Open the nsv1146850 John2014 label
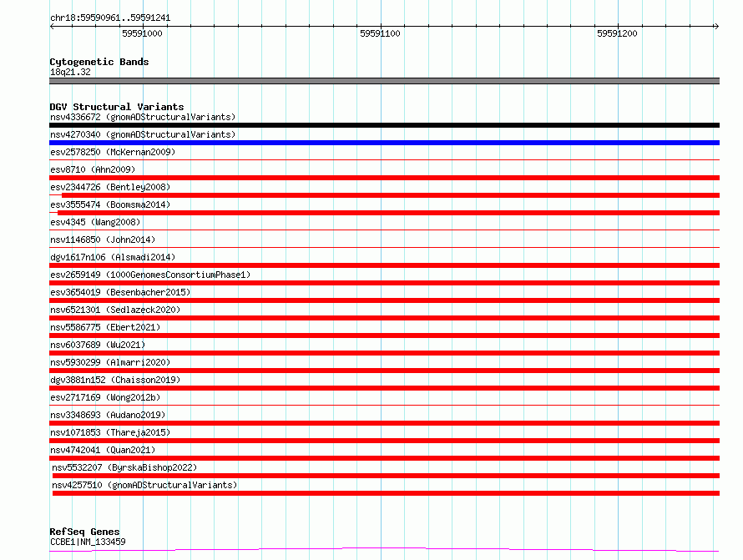Viewport: 743px width, 560px height. [103, 240]
